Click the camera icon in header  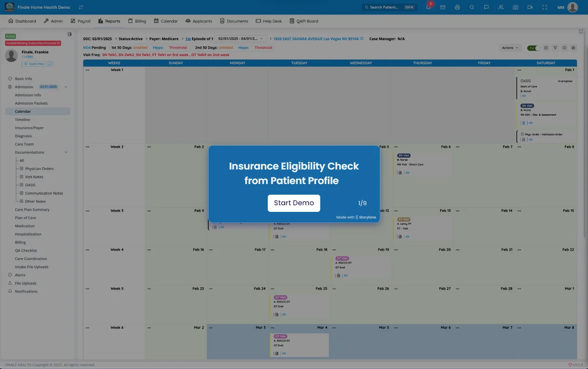point(515,8)
